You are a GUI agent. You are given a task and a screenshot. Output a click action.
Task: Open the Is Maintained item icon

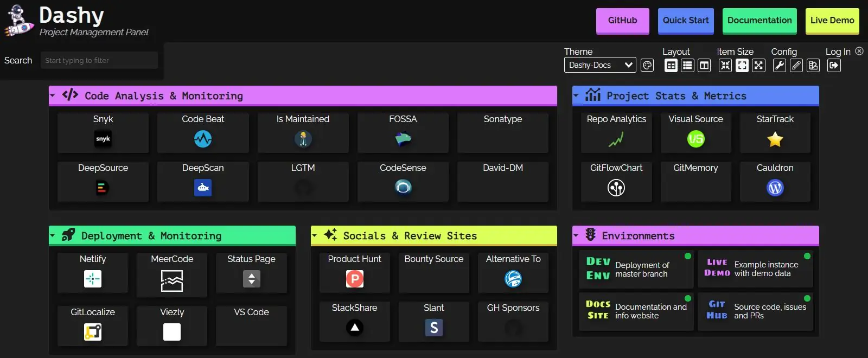[303, 139]
